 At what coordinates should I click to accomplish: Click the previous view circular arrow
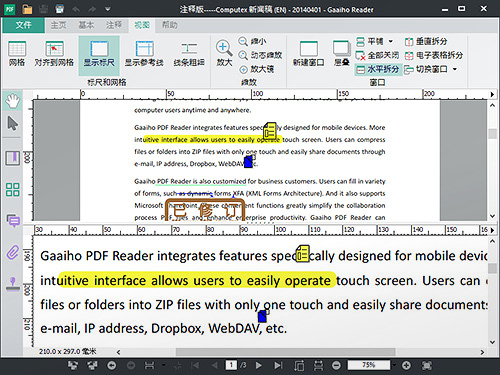112,365
